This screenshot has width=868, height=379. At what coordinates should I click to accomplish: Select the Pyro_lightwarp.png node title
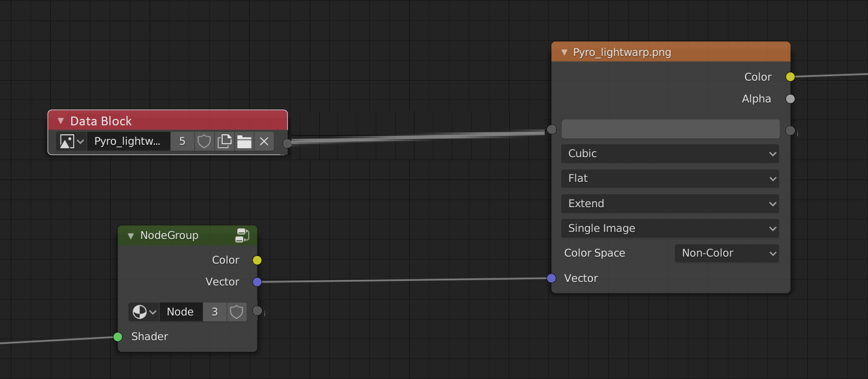coord(622,52)
